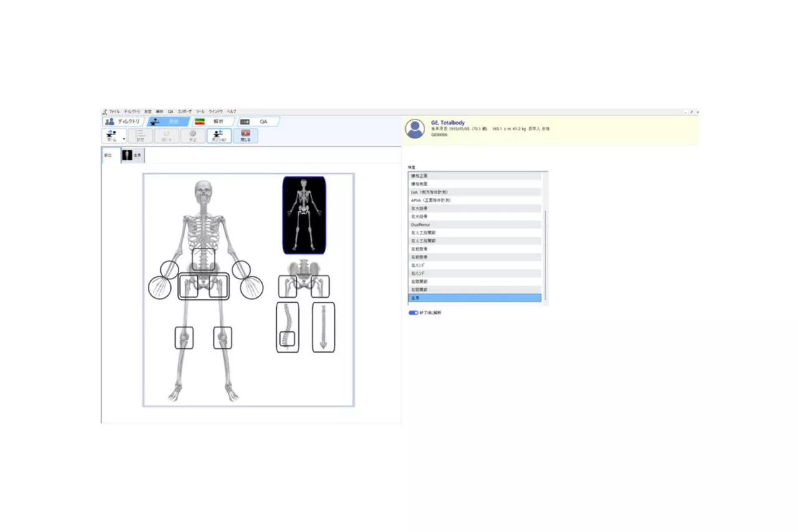Switch to the 測定 (Measure) mode tab
798x532 pixels.
(x=167, y=121)
